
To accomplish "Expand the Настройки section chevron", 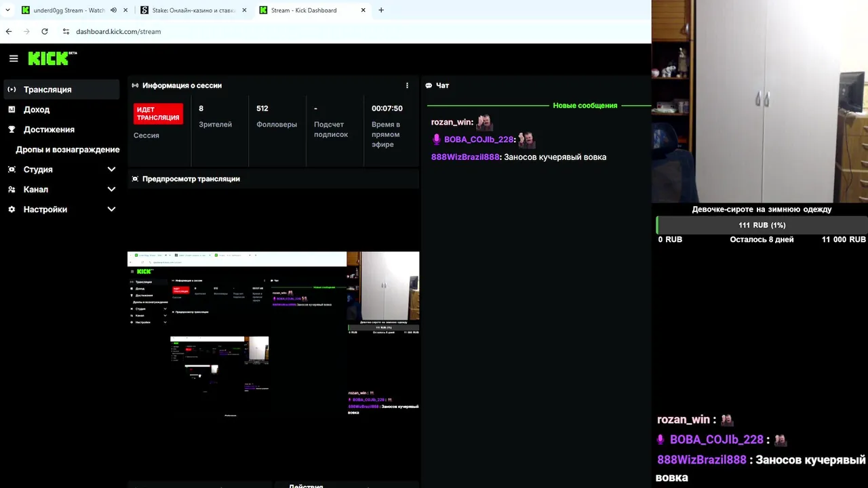I will click(111, 209).
